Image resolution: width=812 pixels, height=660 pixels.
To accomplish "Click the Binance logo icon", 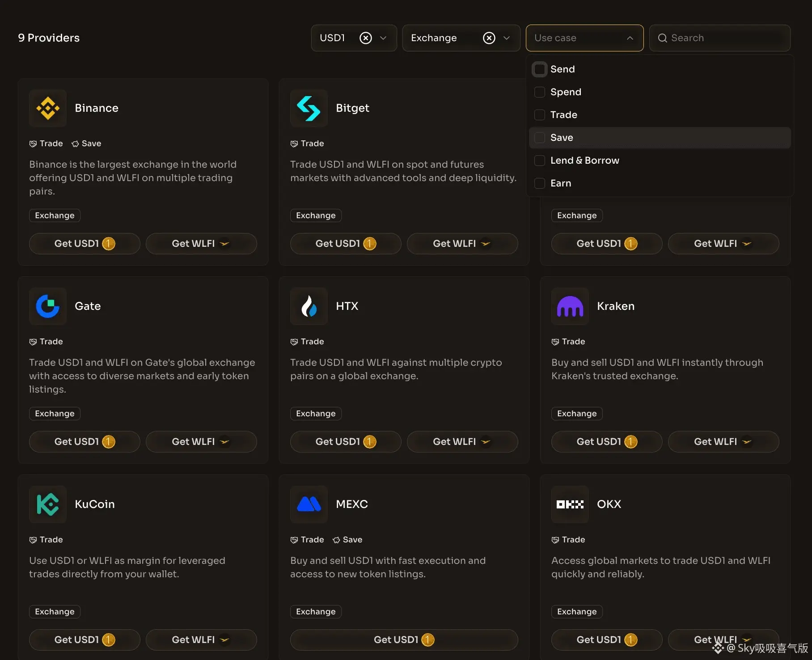I will (x=48, y=108).
